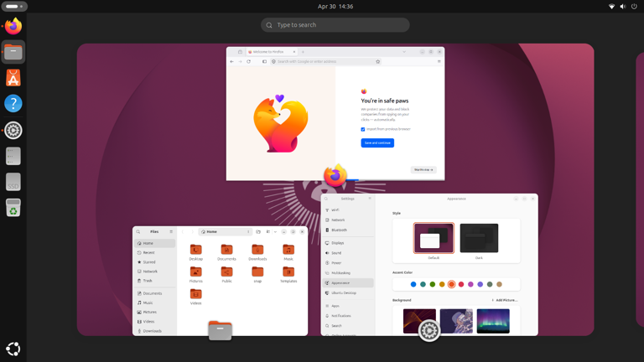This screenshot has height=362, width=644.
Task: Open the Files main hamburger menu
Action: [x=171, y=231]
